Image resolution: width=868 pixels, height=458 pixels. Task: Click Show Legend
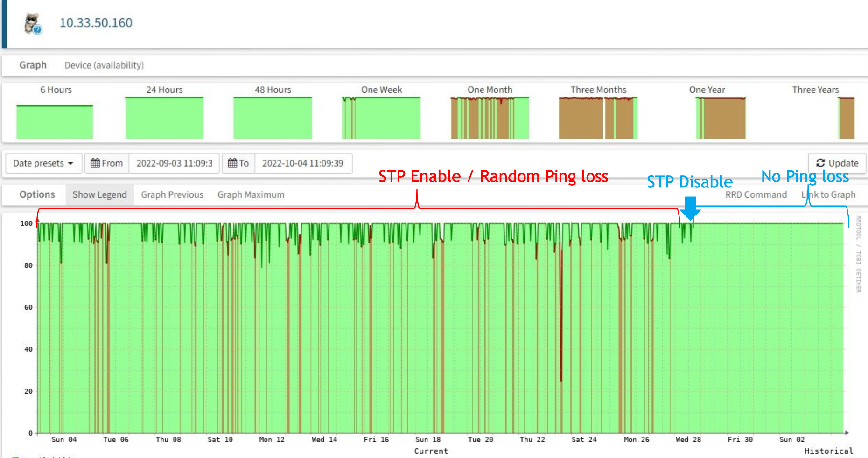(x=99, y=194)
